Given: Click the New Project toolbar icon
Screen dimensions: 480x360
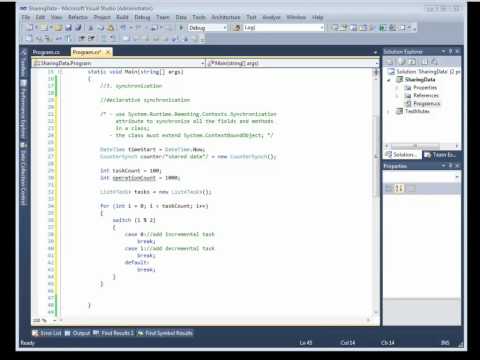Looking at the screenshot, I should point(29,28).
